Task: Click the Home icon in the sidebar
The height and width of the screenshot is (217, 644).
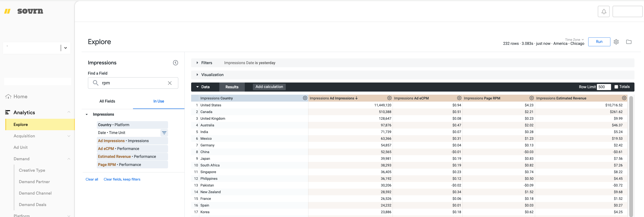Action: (x=9, y=96)
